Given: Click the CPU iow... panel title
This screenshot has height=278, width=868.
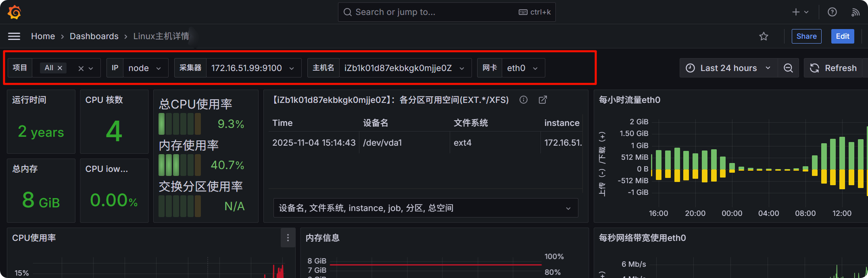Looking at the screenshot, I should click(106, 169).
